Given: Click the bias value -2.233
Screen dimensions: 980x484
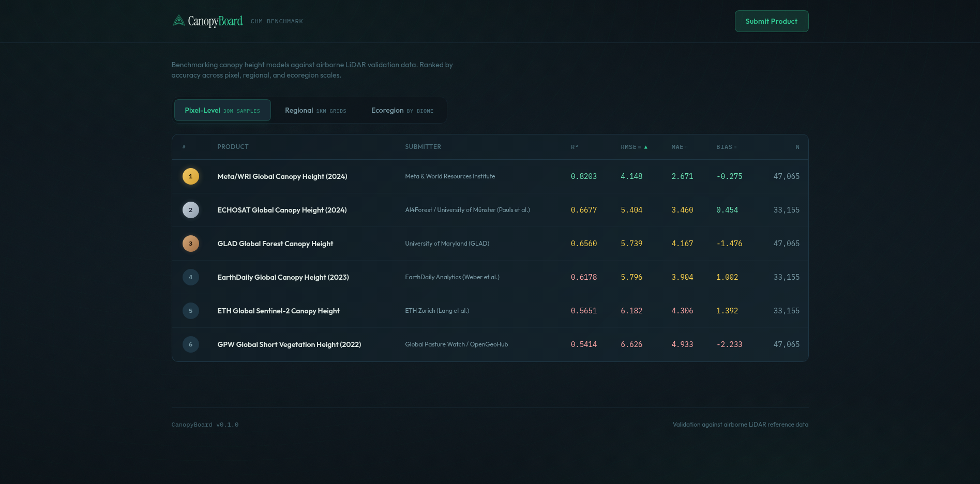Looking at the screenshot, I should click(x=729, y=344).
